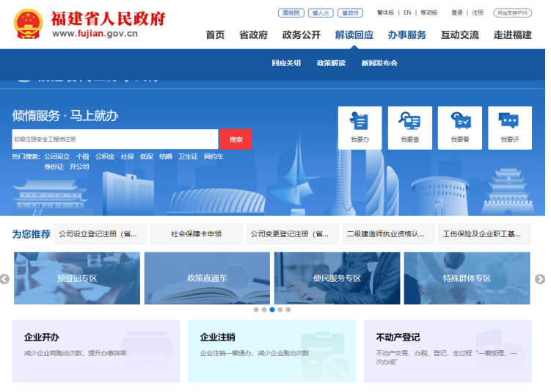Open the 解读回应 menu item
This screenshot has height=392, width=551.
click(x=354, y=35)
